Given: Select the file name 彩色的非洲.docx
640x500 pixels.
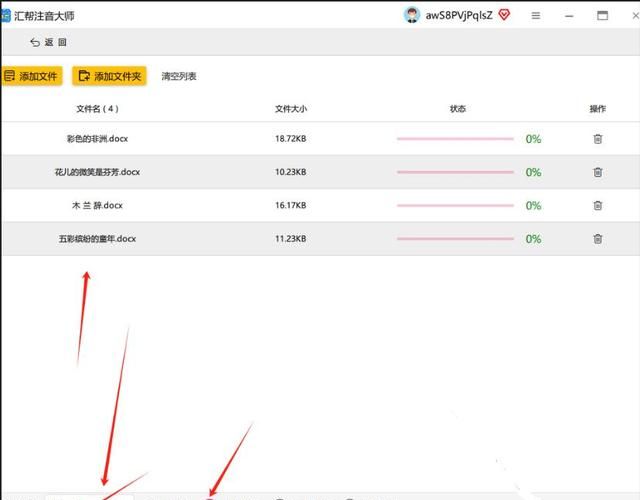Looking at the screenshot, I should click(98, 139).
